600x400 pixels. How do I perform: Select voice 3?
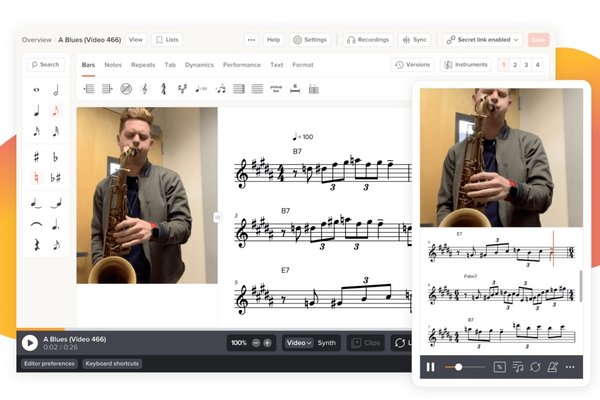tap(526, 65)
